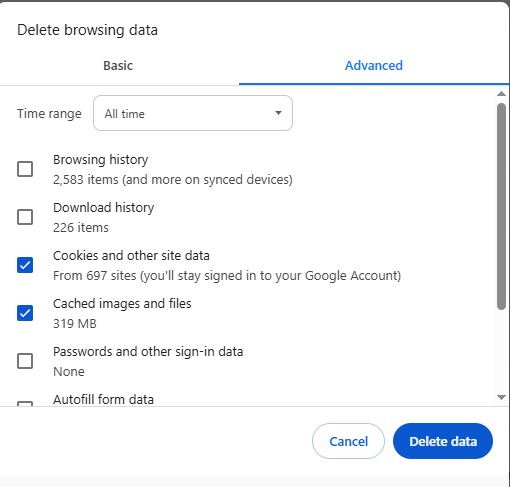Click the 'Autofill form data' label

pyautogui.click(x=103, y=399)
